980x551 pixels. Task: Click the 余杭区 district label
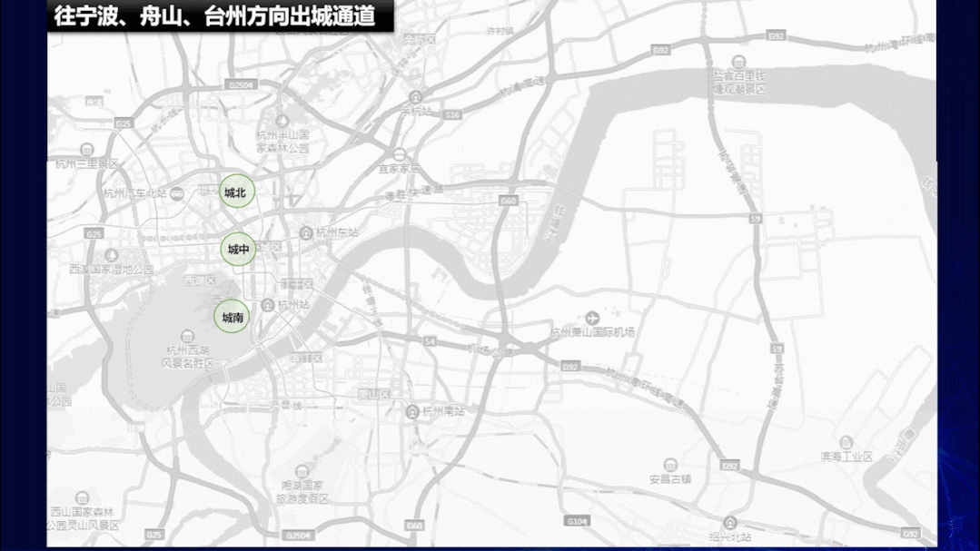tap(420, 39)
